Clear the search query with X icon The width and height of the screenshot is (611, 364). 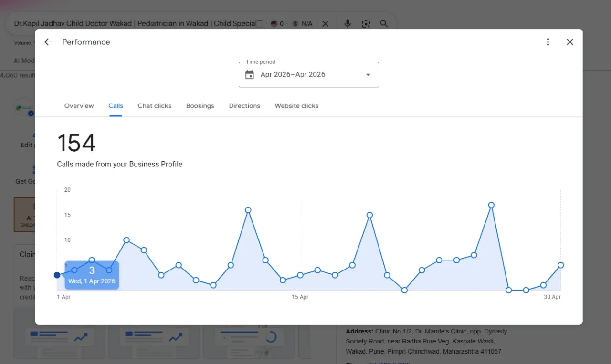tap(325, 23)
